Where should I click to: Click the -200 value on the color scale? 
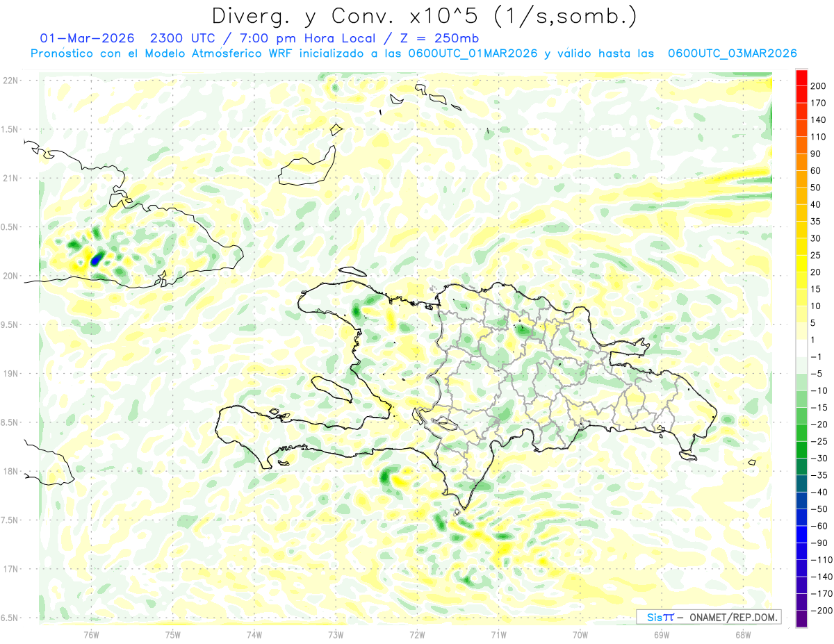822,611
